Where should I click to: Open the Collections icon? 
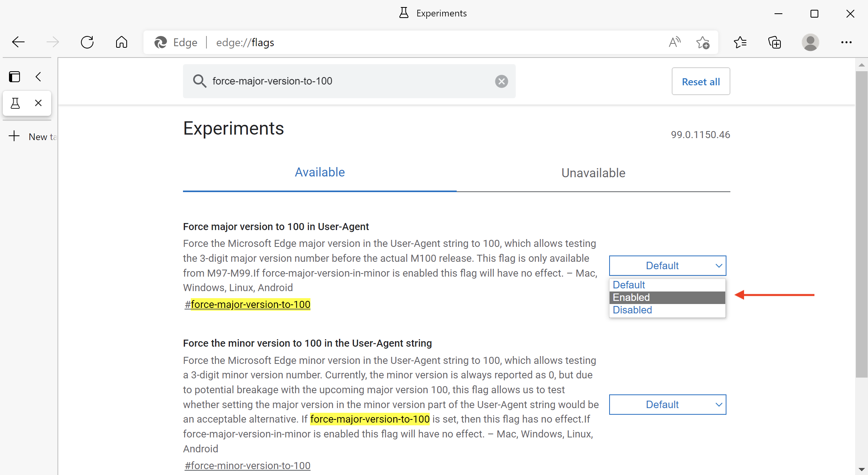774,42
